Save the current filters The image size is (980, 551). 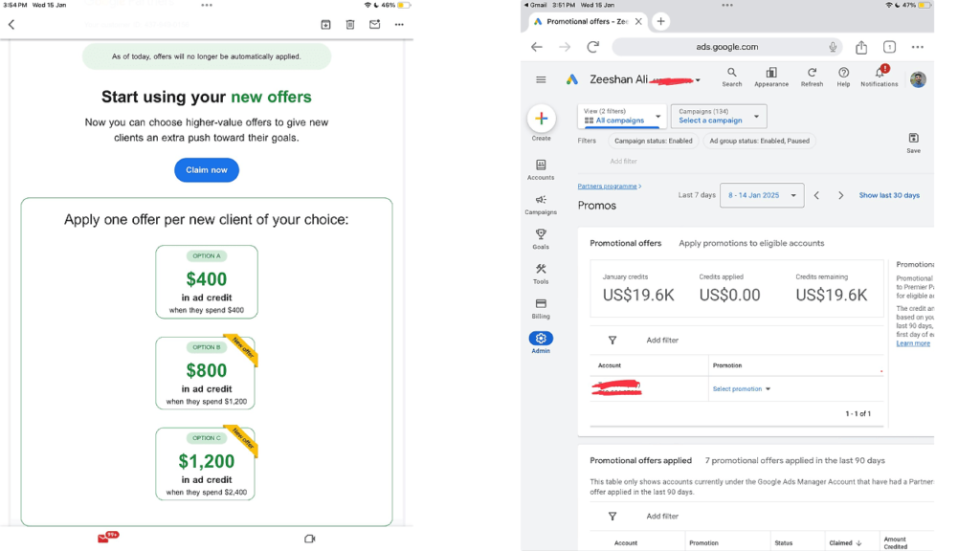pos(913,143)
